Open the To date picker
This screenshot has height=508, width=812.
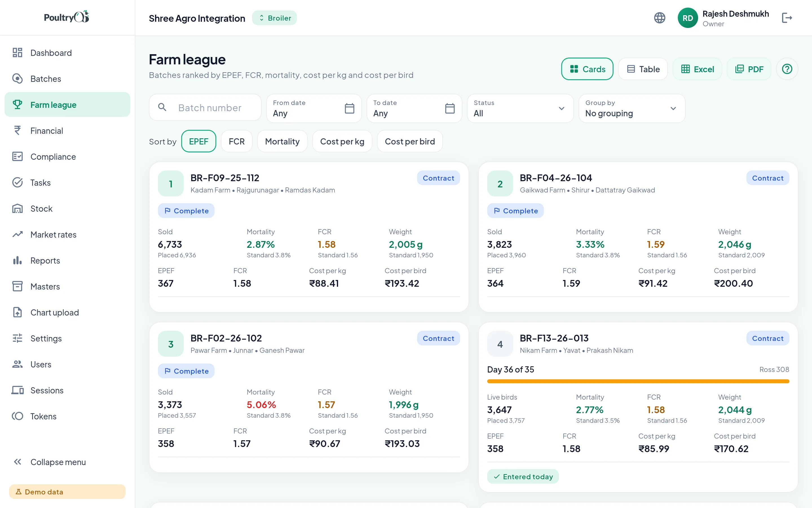pos(414,108)
